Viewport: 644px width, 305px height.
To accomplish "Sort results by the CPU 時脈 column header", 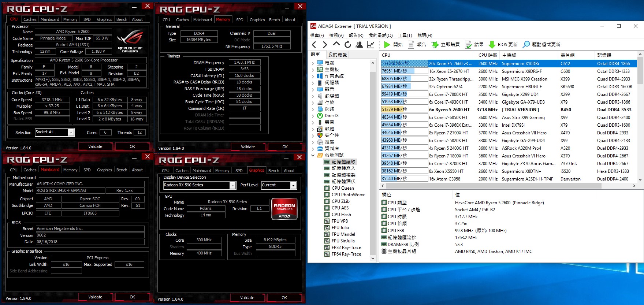I will [x=488, y=55].
